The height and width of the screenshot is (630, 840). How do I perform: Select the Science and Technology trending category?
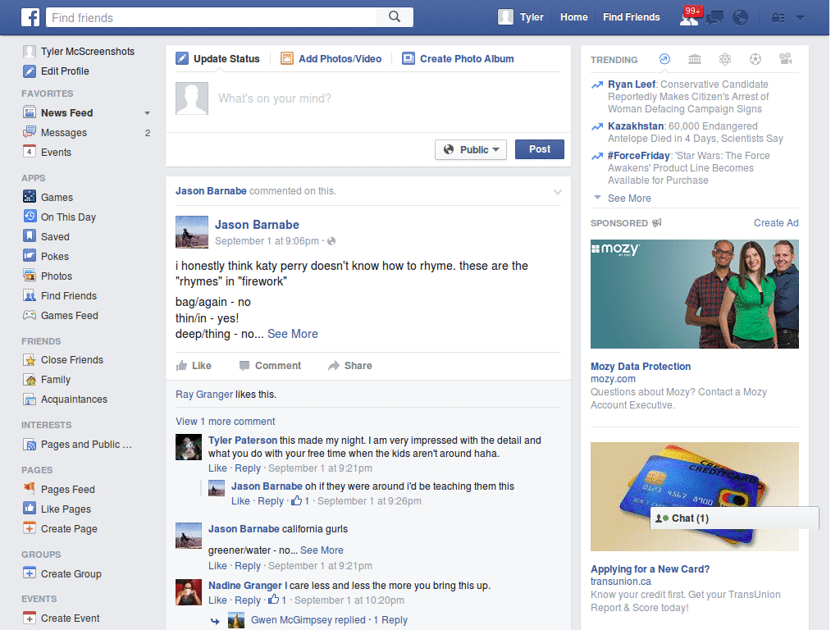point(725,59)
